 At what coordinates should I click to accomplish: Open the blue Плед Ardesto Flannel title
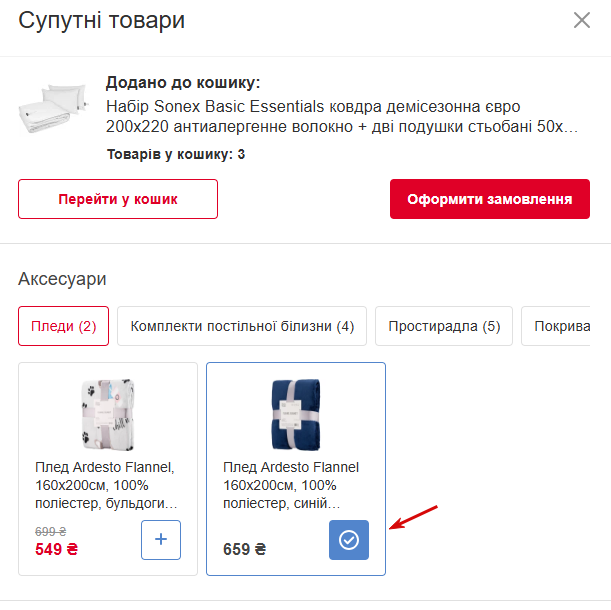coord(291,485)
